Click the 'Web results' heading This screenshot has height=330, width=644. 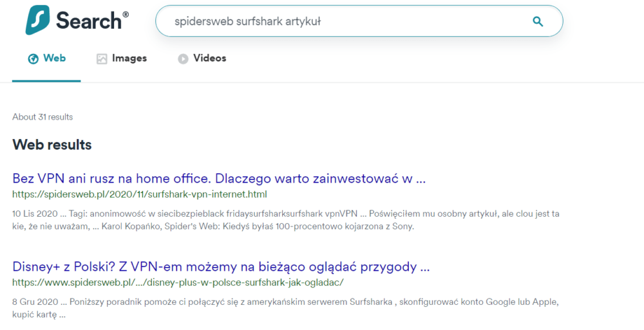point(52,145)
